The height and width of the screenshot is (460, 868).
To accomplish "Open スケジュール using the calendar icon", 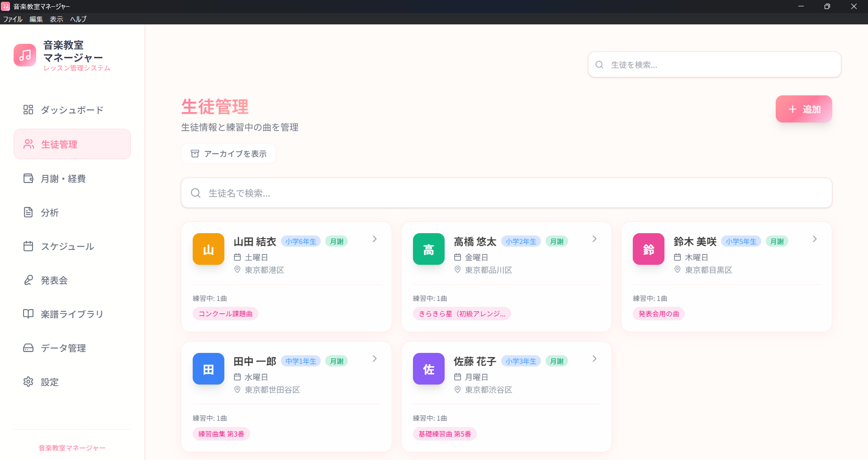I will (28, 246).
